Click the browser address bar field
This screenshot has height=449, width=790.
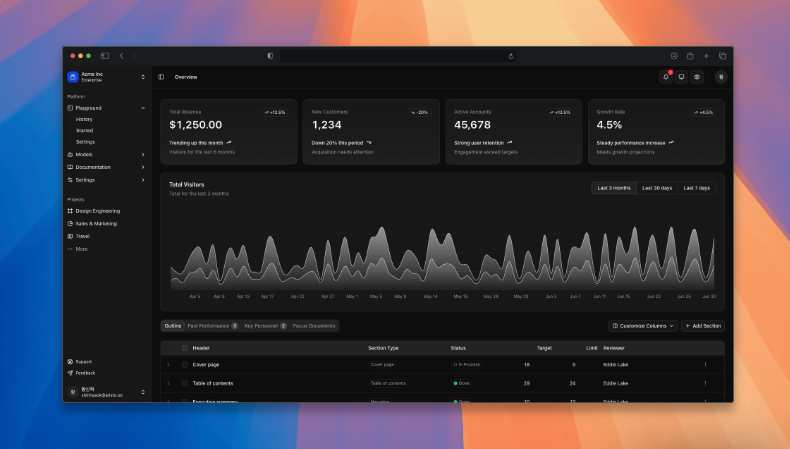(x=398, y=56)
